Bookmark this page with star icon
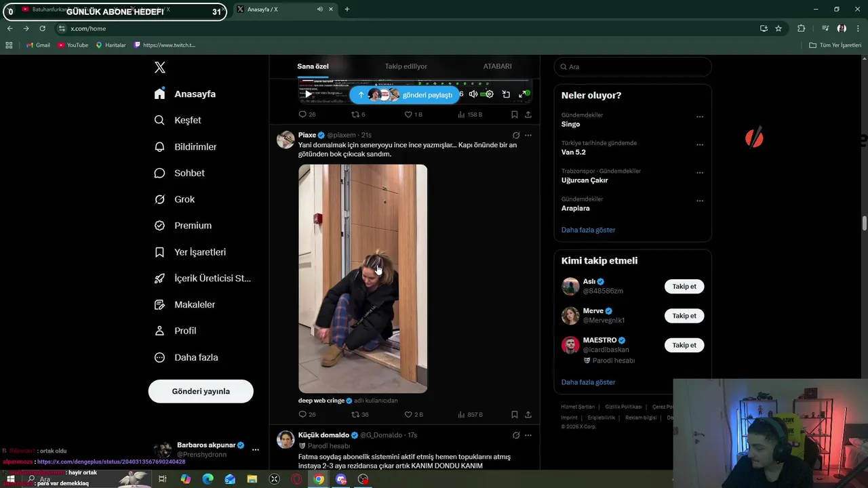 778,28
